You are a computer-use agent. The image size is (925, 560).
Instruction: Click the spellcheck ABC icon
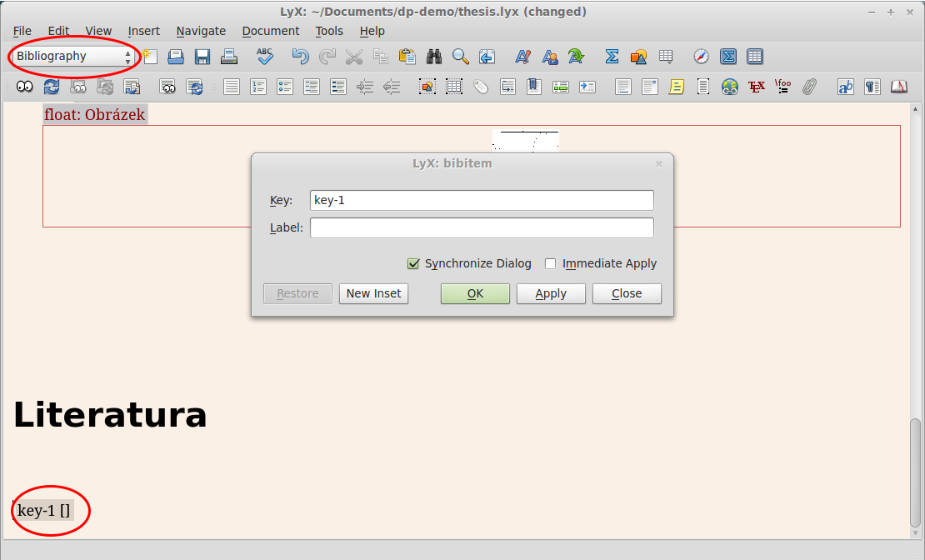pos(265,57)
